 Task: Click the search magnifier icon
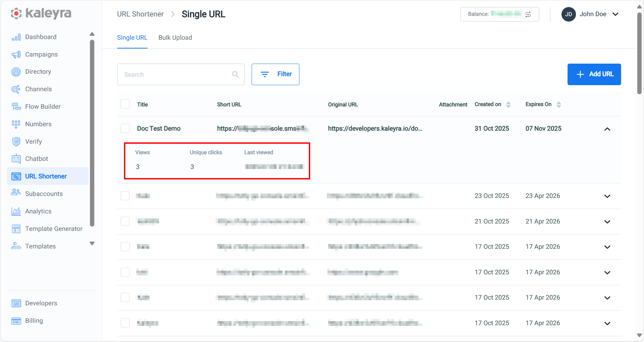tap(235, 74)
